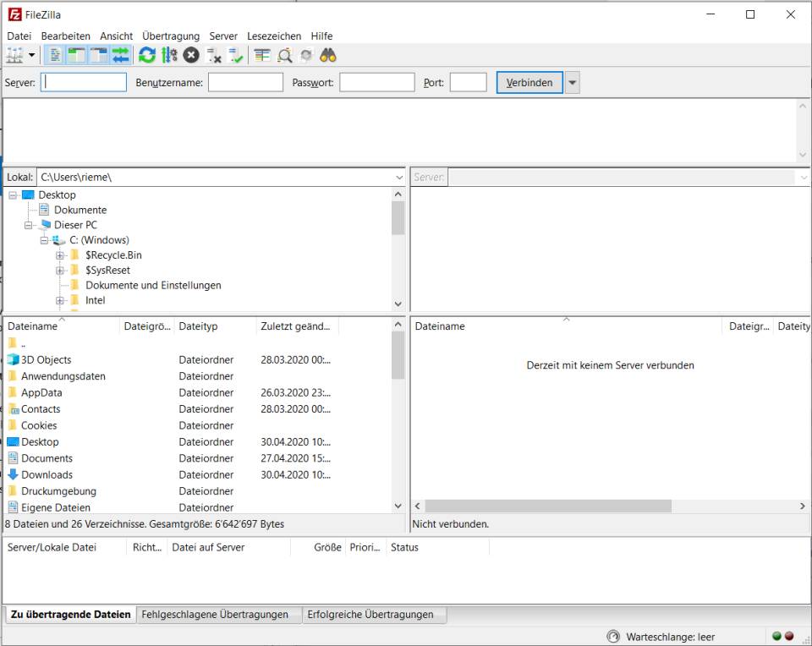Collapse the Desktop tree node
Screen dimensions: 812x646
click(x=13, y=195)
